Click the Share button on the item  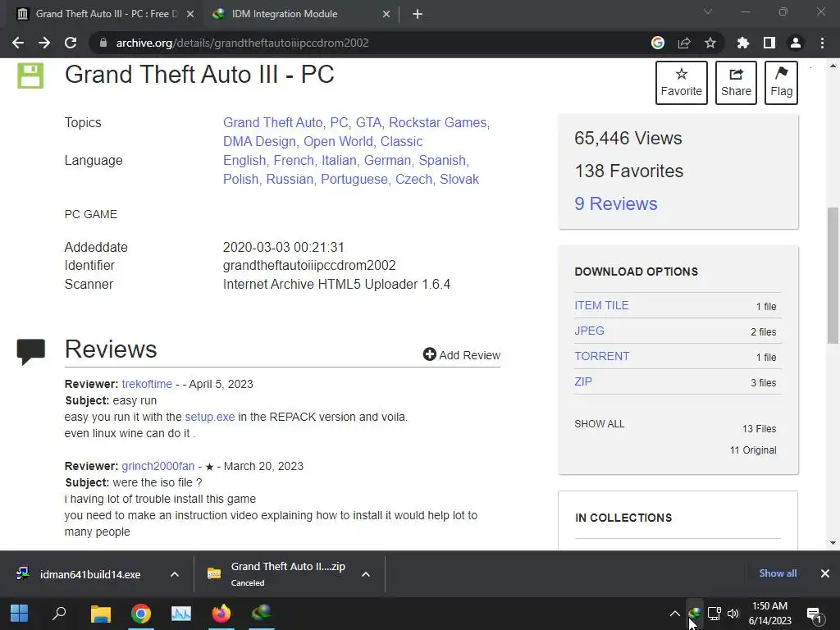click(736, 83)
